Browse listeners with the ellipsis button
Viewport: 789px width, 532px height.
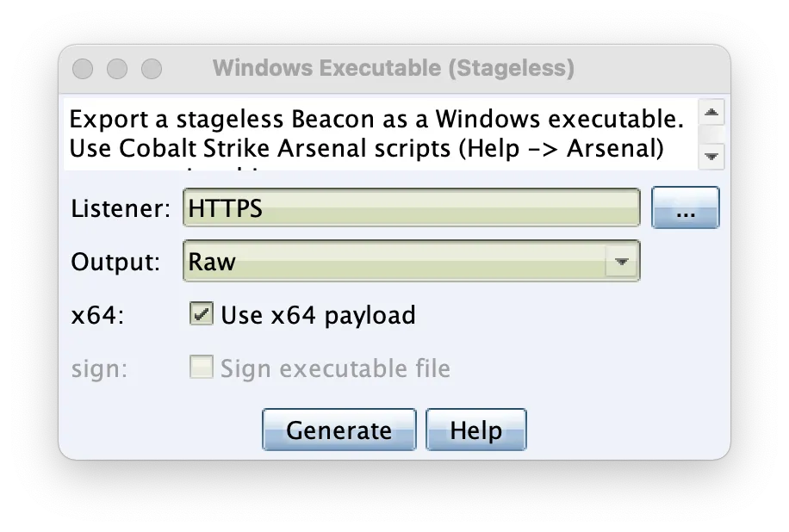click(685, 208)
